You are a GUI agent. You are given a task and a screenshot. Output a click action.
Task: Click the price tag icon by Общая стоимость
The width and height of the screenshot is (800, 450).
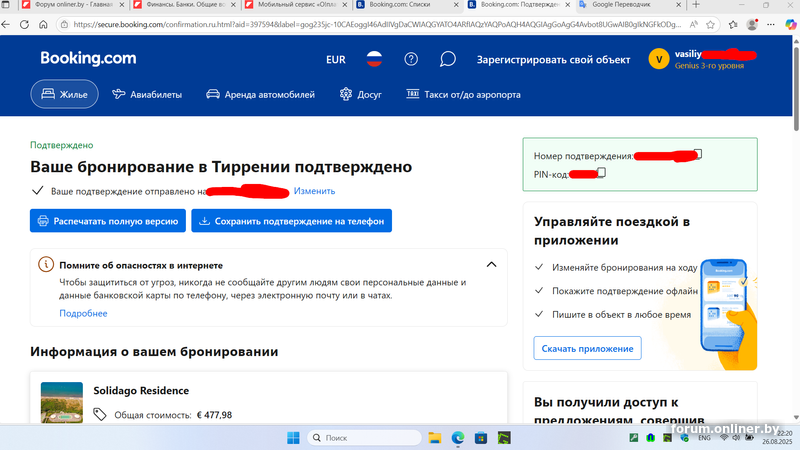99,414
